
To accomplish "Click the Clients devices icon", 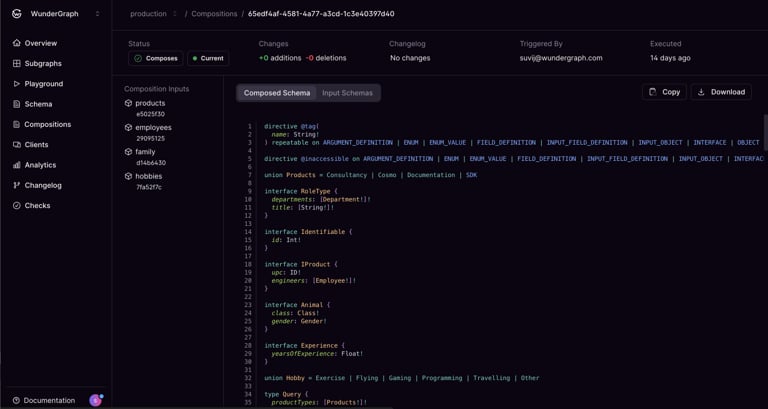I will point(17,144).
